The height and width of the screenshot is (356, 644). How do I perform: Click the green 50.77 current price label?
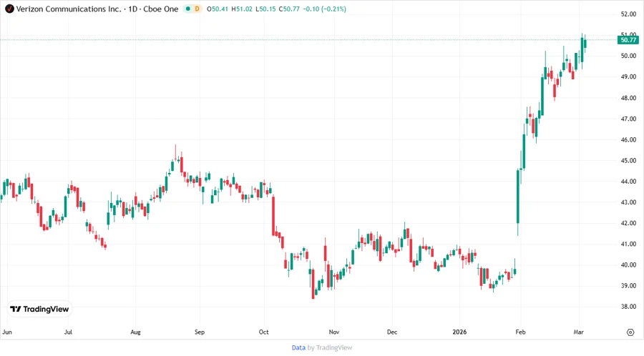pyautogui.click(x=628, y=40)
